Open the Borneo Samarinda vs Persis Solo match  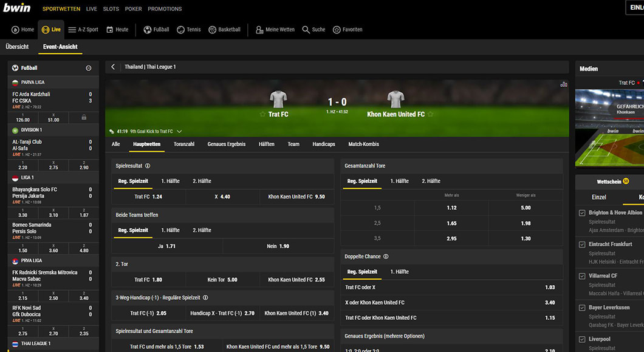52,231
